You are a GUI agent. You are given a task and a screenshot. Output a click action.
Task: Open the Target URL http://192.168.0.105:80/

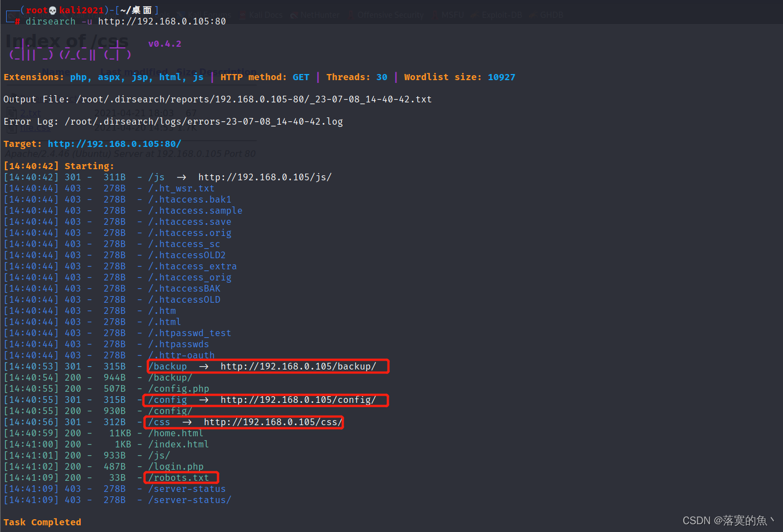(x=115, y=144)
